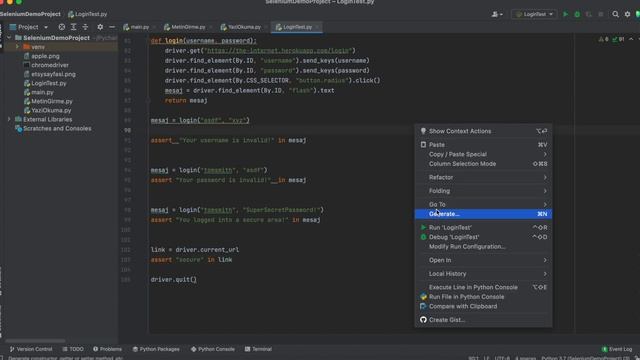The height and width of the screenshot is (360, 640).
Task: Select Modify Run Configuration... menu entry
Action: click(483, 247)
